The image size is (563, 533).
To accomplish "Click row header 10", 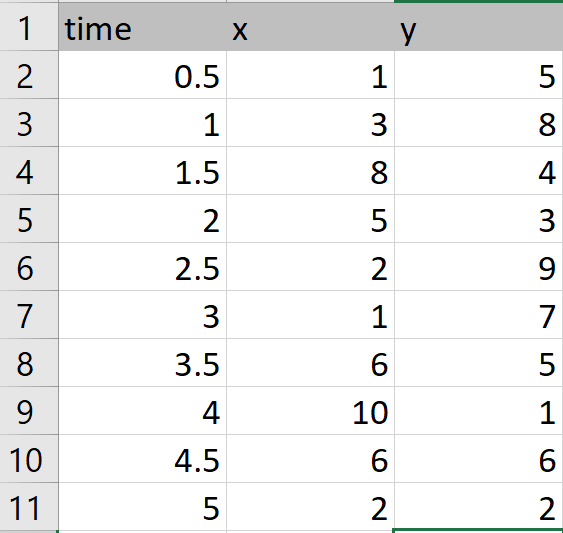I will [x=29, y=459].
